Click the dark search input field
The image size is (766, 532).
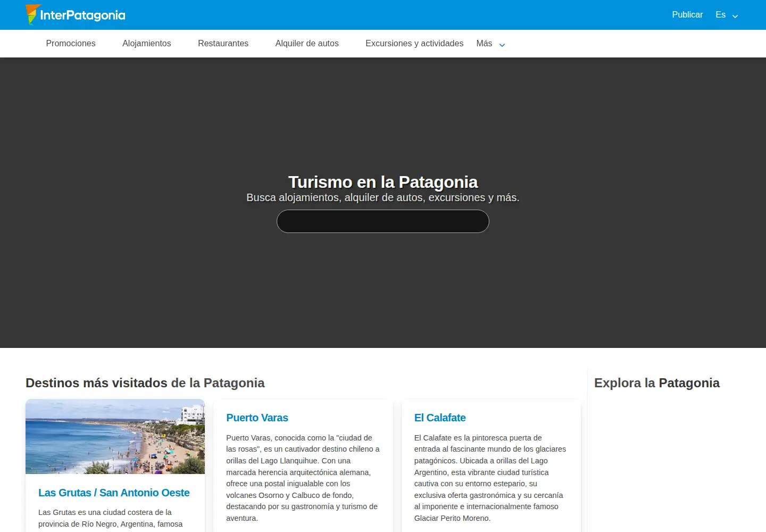coord(383,221)
